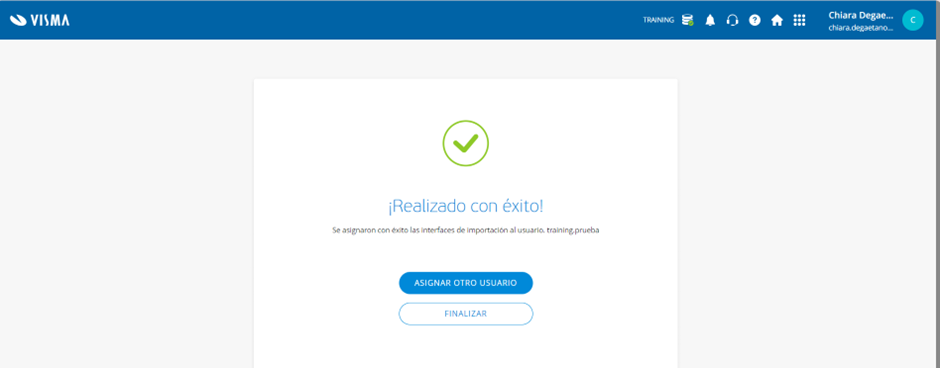Screen dimensions: 940x368
Task: Open the help question mark icon
Action: [755, 20]
